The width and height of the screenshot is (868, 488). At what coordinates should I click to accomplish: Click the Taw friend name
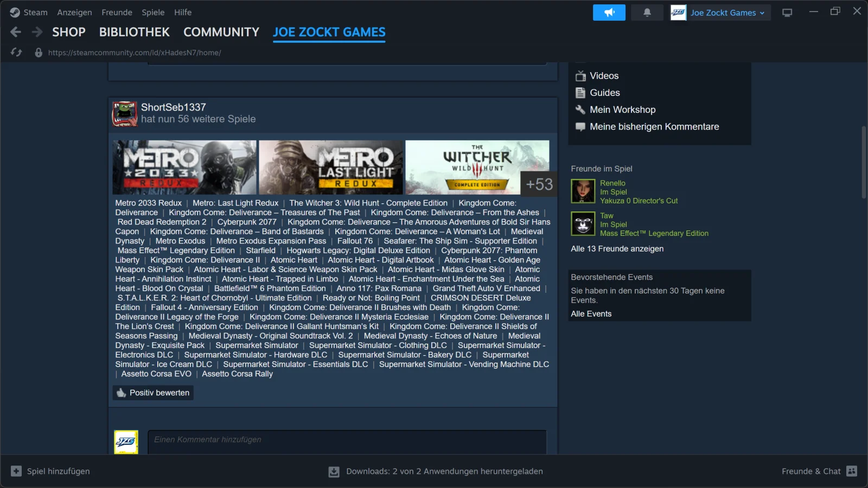click(607, 216)
